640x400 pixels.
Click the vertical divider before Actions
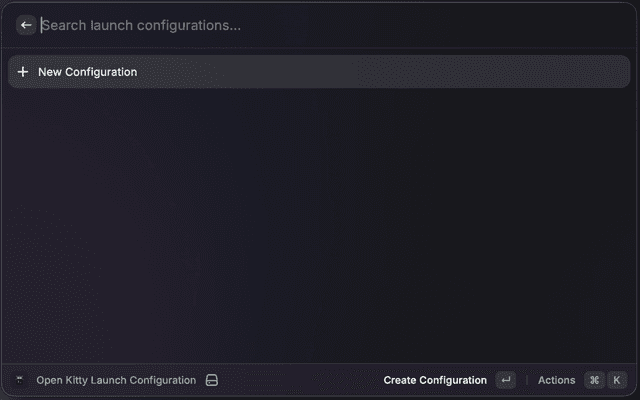click(527, 380)
